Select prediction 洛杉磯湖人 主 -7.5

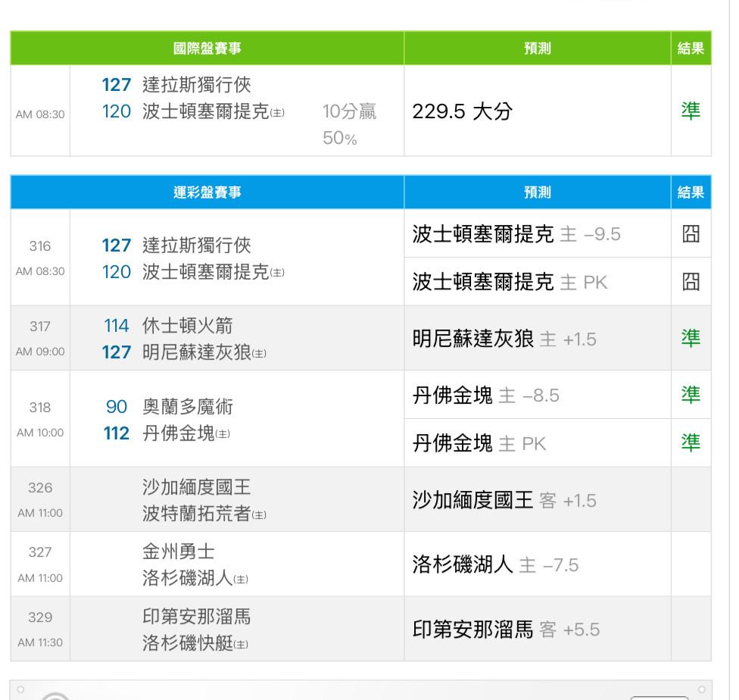click(495, 564)
